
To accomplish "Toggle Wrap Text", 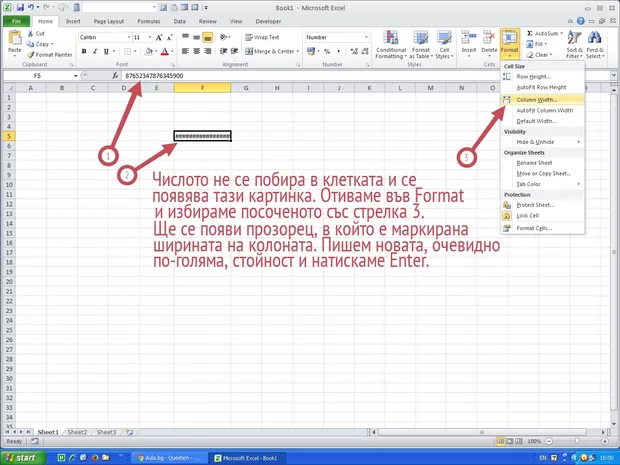I will pyautogui.click(x=262, y=38).
